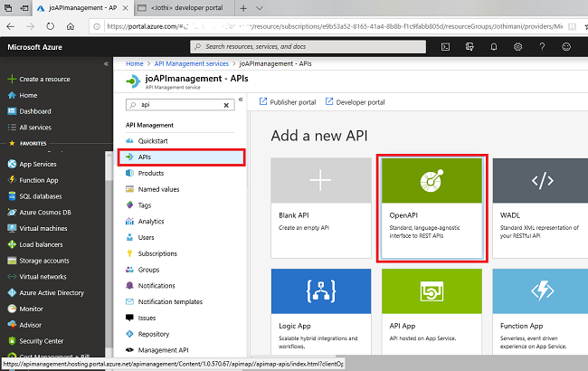Open Virtual machines favorite

(43, 228)
